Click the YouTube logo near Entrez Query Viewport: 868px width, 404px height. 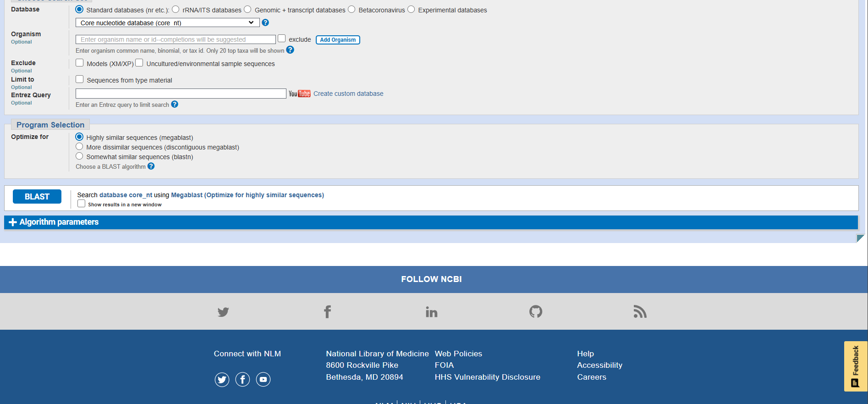coord(299,94)
